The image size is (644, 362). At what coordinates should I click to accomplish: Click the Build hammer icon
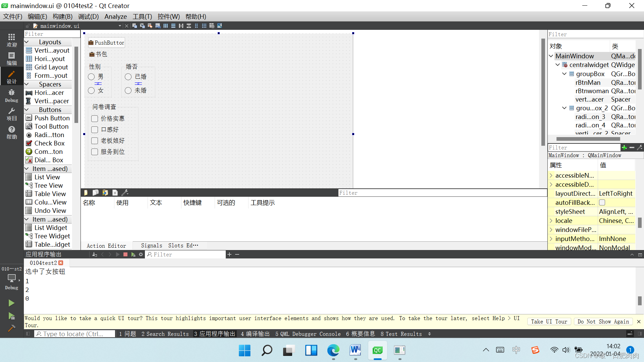click(11, 328)
